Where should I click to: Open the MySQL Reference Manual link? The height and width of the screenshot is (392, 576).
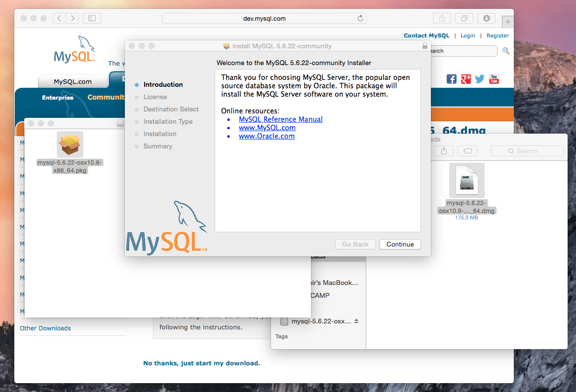click(x=280, y=119)
